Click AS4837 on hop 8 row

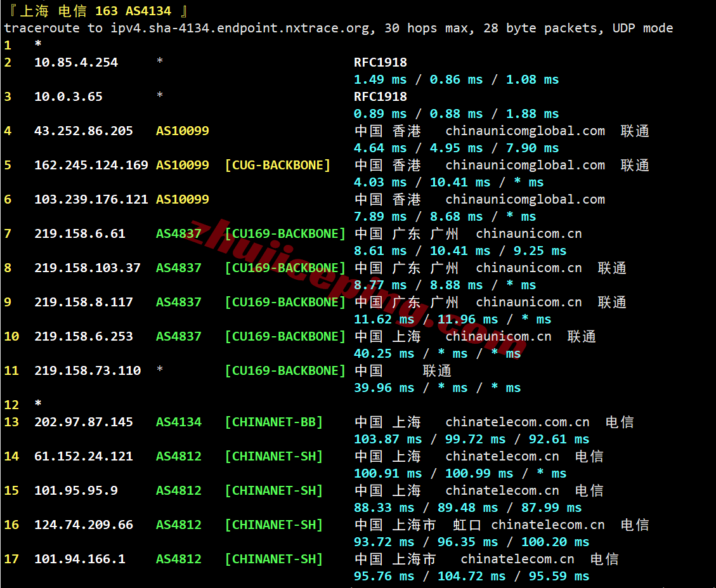pos(179,268)
